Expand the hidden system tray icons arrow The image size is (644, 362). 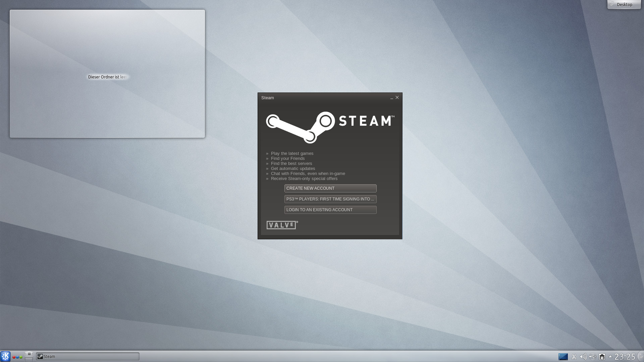pos(610,356)
